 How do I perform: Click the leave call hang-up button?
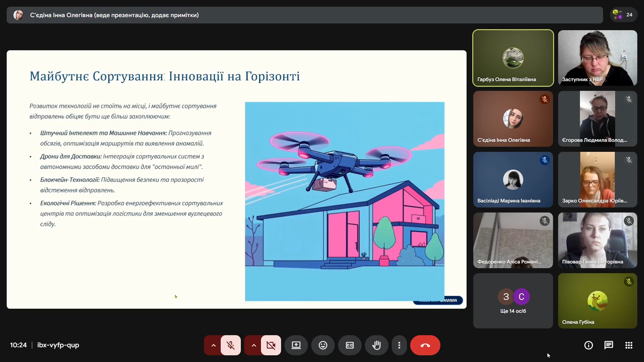pos(425,345)
